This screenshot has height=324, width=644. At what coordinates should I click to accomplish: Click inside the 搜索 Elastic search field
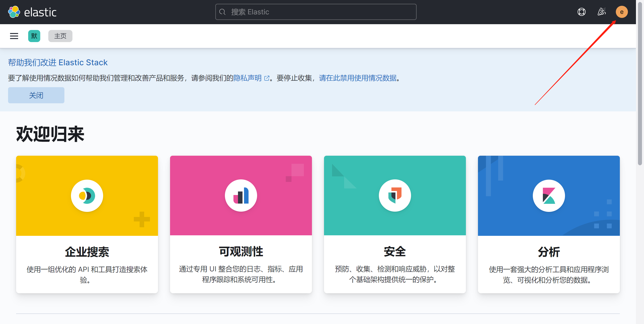pyautogui.click(x=316, y=12)
